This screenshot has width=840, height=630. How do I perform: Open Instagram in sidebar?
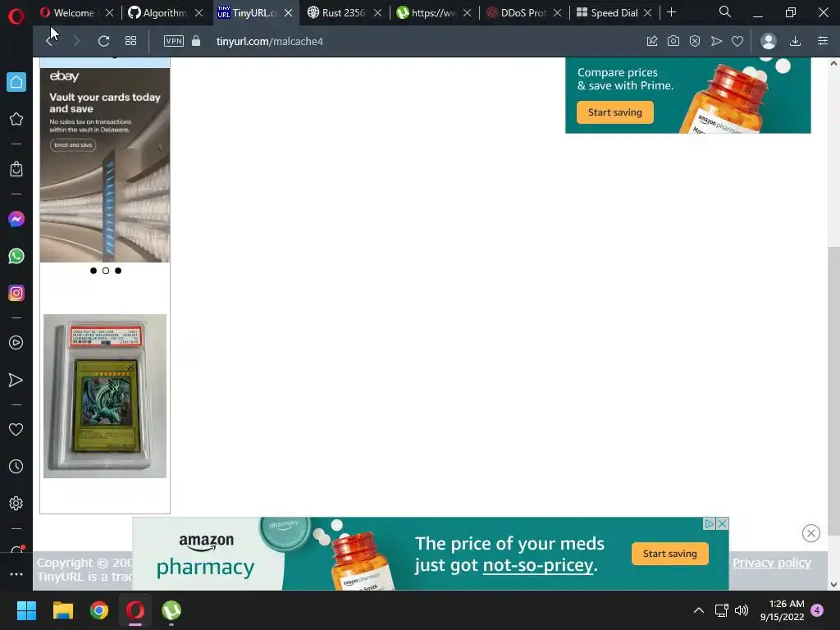click(x=16, y=293)
